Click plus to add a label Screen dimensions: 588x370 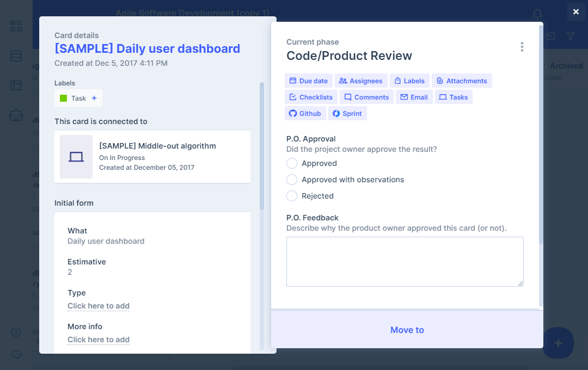pos(94,98)
